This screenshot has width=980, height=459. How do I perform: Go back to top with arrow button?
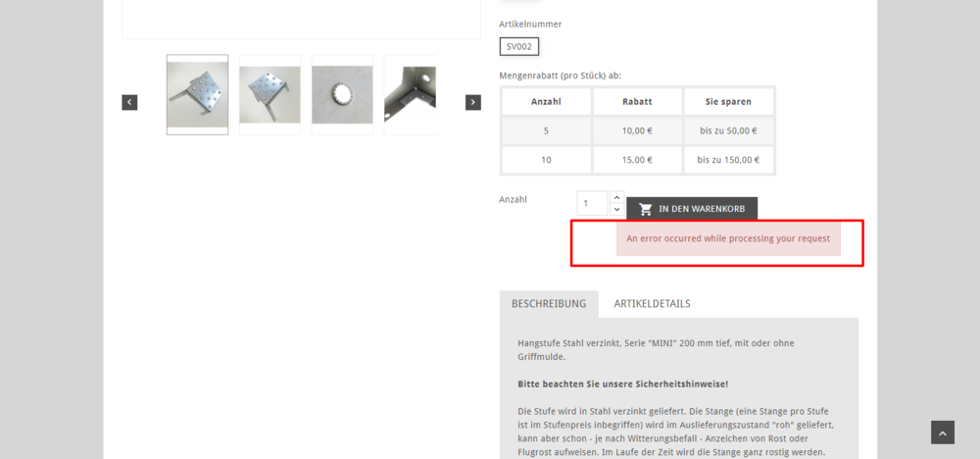(x=943, y=433)
